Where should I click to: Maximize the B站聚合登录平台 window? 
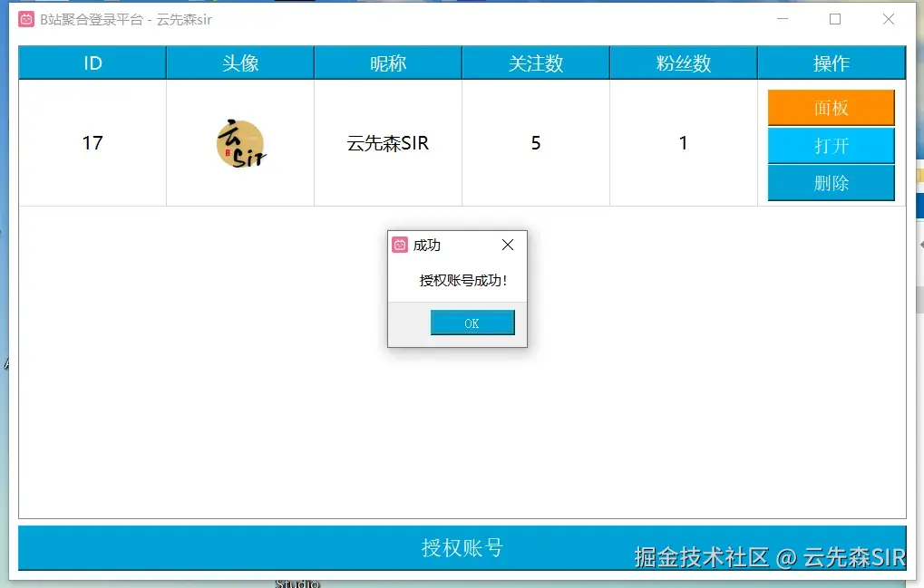pyautogui.click(x=835, y=19)
